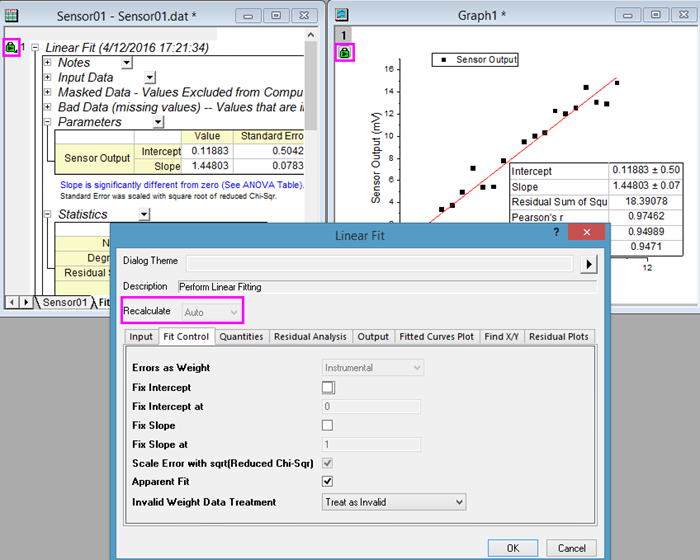This screenshot has height=560, width=700.
Task: Click the green lock icon in Graph1
Action: [344, 53]
